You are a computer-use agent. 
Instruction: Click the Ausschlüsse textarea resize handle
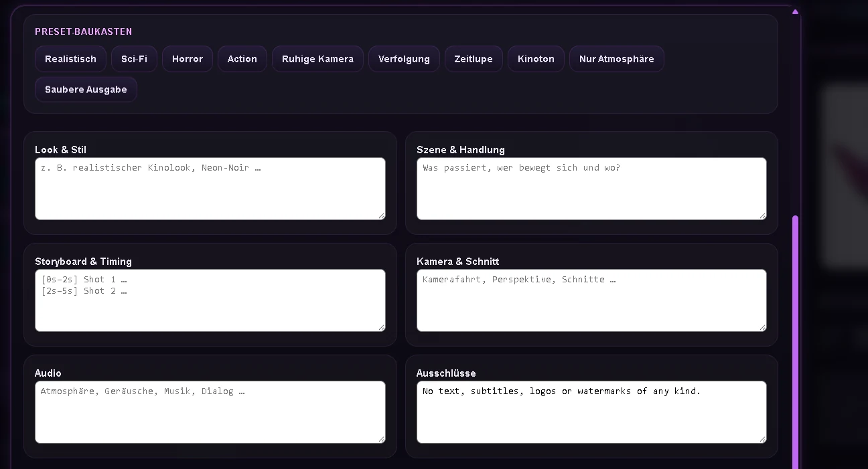763,440
